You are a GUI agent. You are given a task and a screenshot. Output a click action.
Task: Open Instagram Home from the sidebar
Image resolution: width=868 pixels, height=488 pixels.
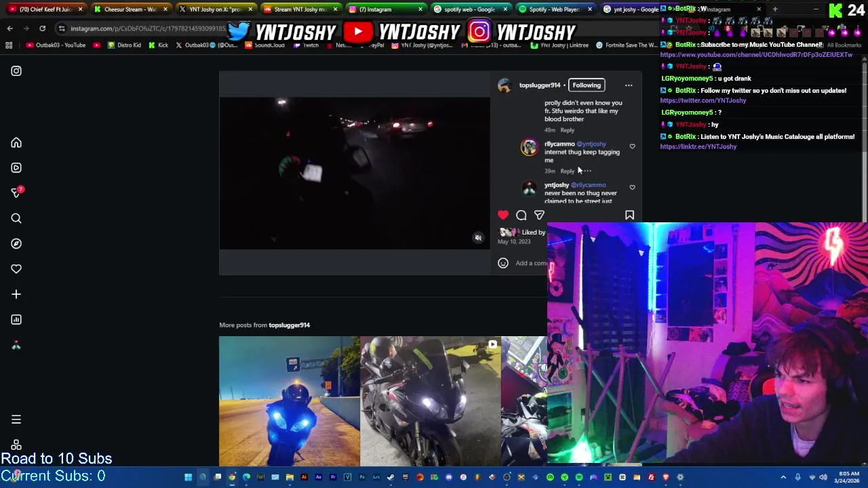click(16, 143)
